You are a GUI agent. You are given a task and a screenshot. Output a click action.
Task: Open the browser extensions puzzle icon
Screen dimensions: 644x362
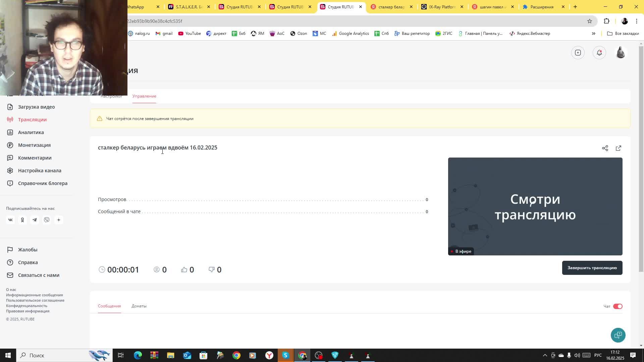606,21
